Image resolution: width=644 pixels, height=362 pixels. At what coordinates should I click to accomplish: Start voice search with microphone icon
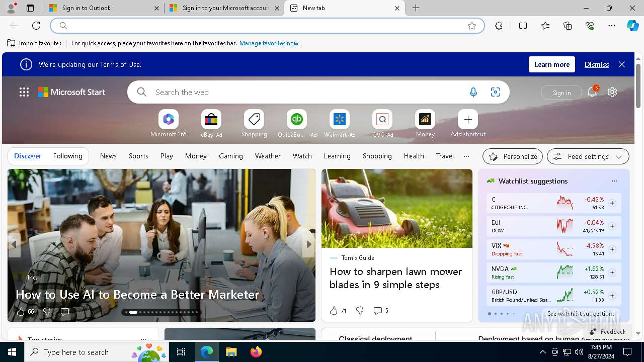point(473,92)
